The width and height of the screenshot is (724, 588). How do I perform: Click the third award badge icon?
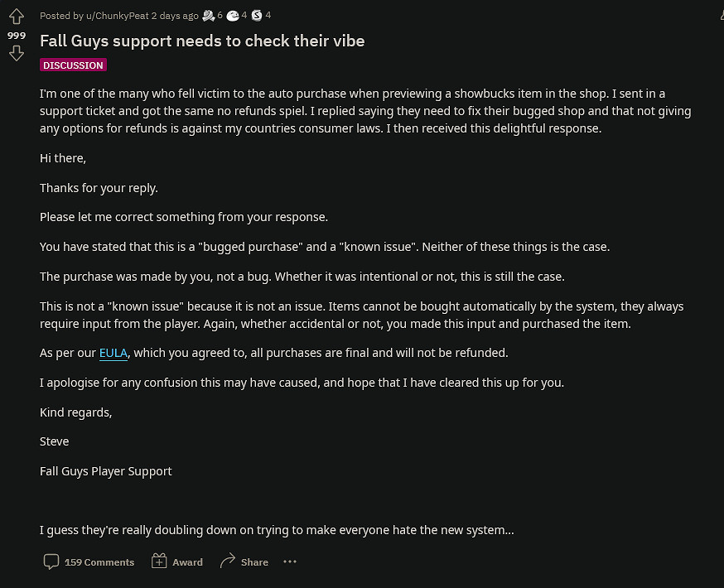tap(257, 16)
